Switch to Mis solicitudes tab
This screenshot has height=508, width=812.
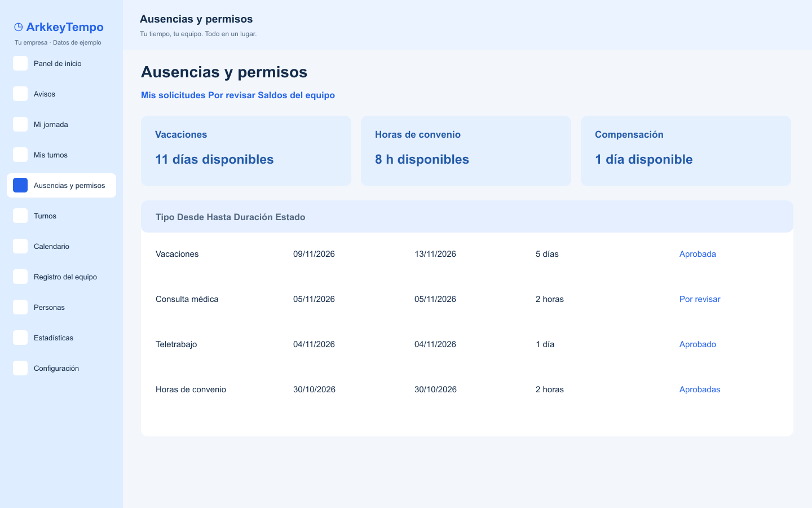click(x=173, y=95)
